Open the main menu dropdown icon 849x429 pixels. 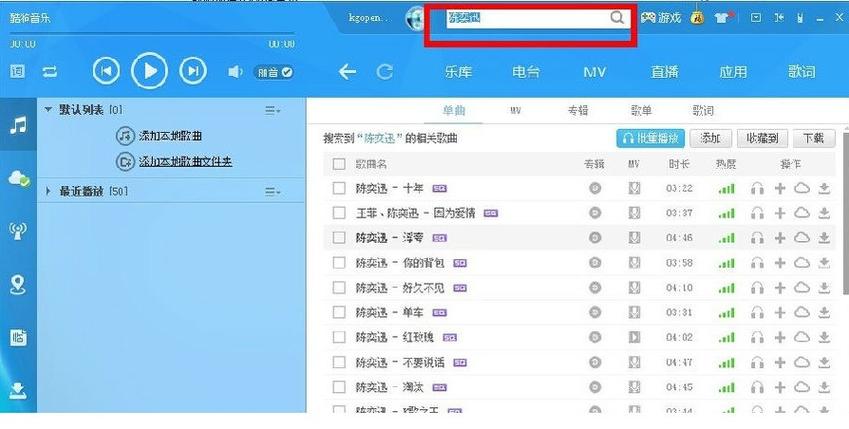click(756, 18)
